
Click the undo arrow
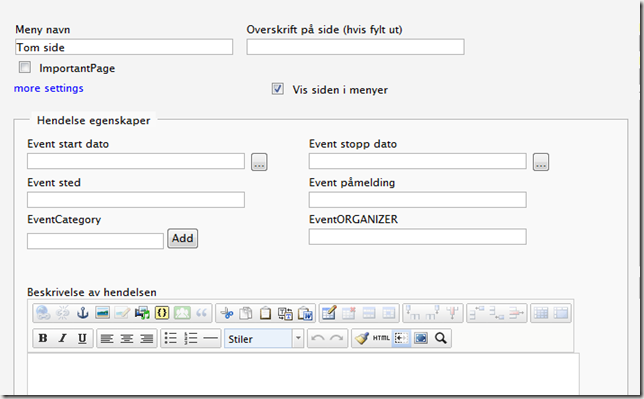[x=317, y=338]
